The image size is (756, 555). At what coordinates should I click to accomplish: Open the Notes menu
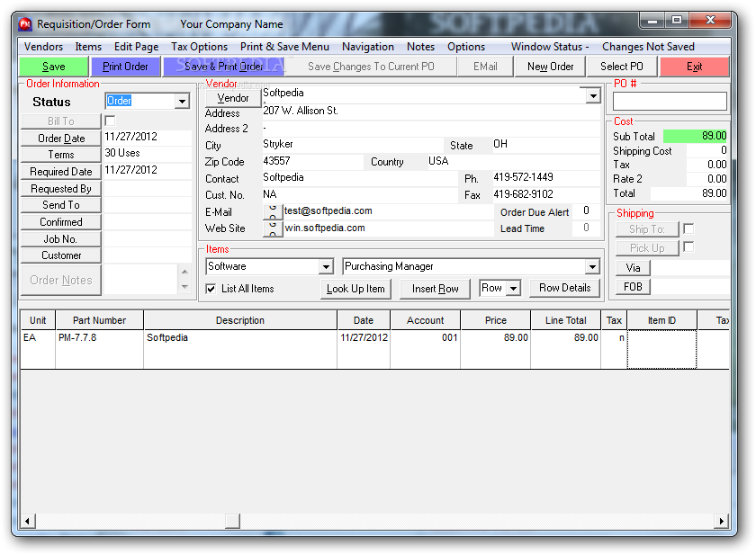[420, 47]
